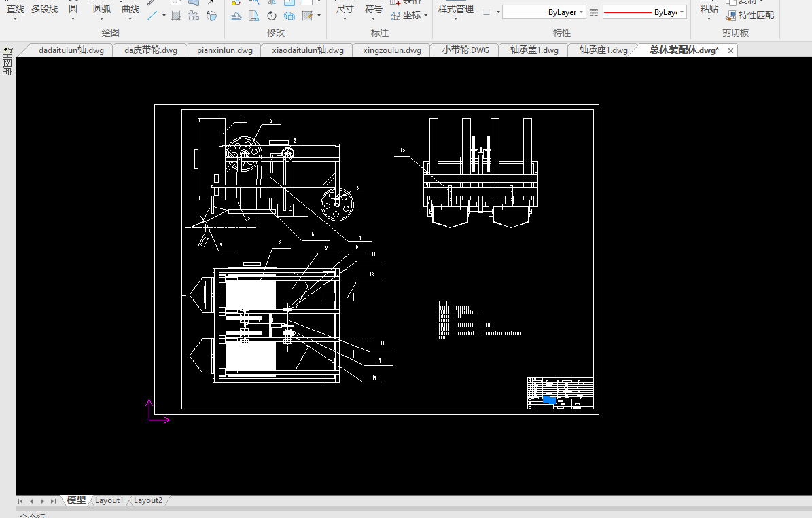The height and width of the screenshot is (518, 812).
Task: Click the linetype lines icon in properties panel
Action: click(x=487, y=12)
